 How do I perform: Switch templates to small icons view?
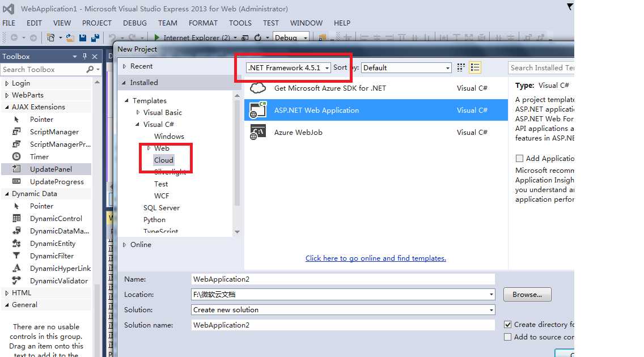pyautogui.click(x=461, y=67)
